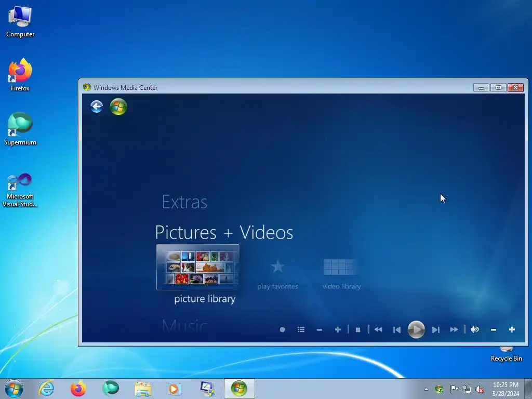Click the play favorites label
Screen dimensions: 532x399
277,286
